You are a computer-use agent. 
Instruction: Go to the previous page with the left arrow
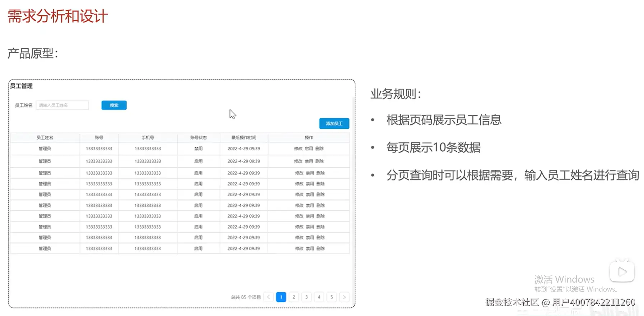tap(269, 297)
